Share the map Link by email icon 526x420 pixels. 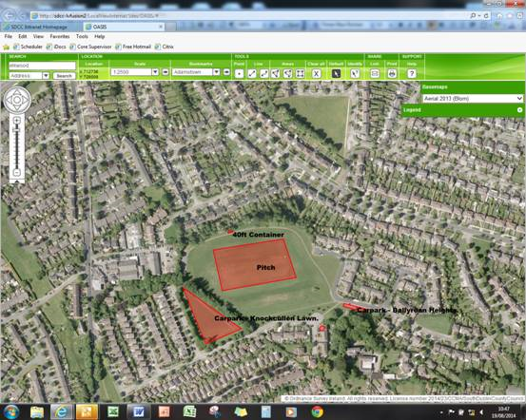pyautogui.click(x=375, y=74)
